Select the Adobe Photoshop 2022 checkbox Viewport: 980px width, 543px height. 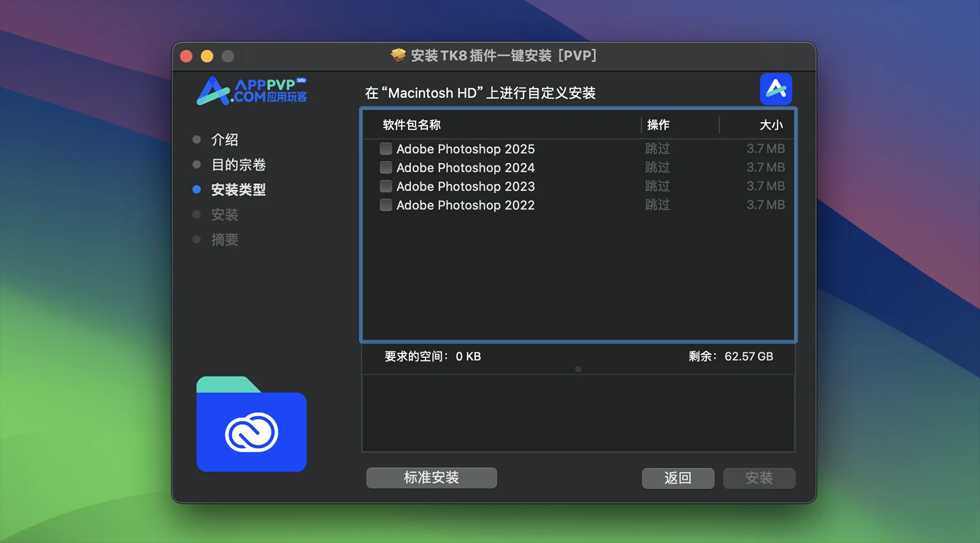(386, 205)
